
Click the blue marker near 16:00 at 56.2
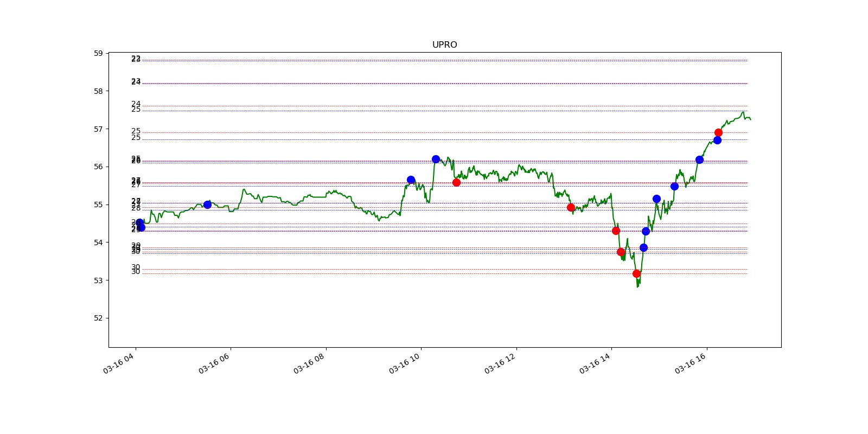[699, 159]
